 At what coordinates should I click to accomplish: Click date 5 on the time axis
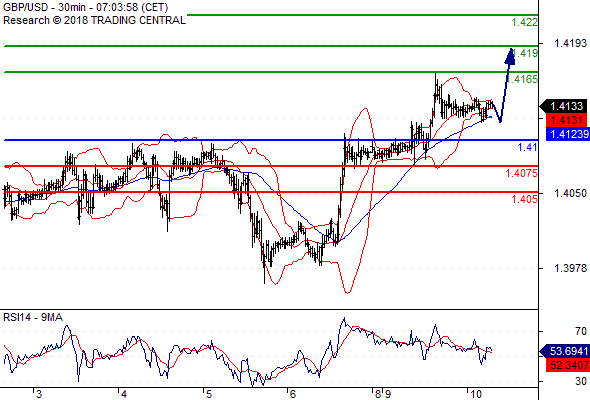click(209, 394)
